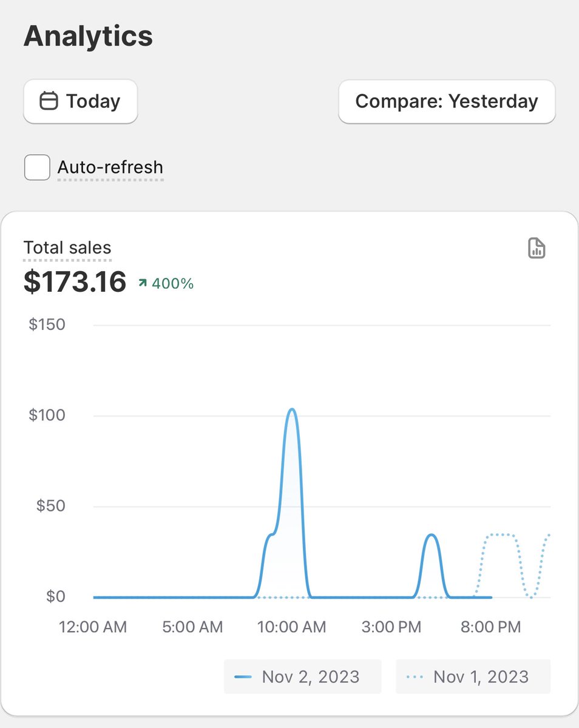Open the Total sales report icon

(537, 248)
